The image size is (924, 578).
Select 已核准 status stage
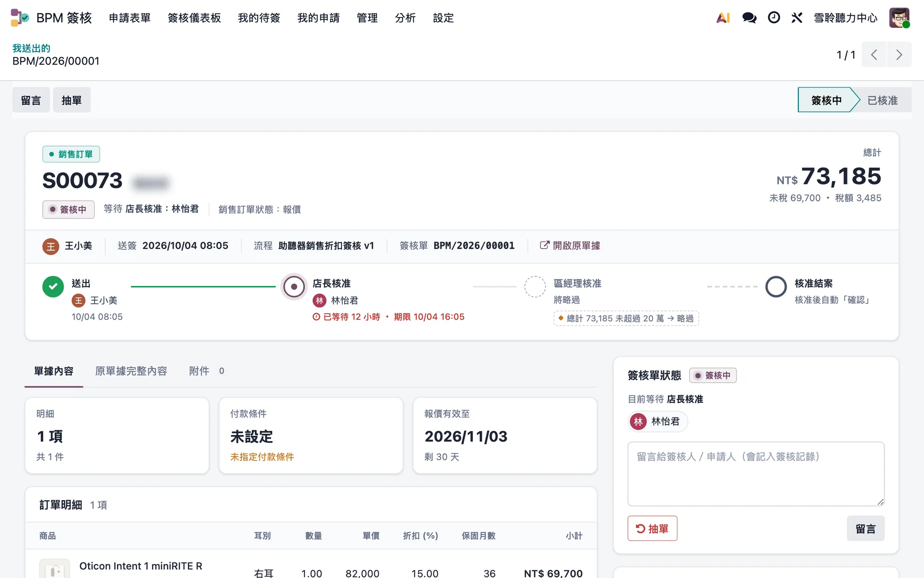tap(883, 100)
